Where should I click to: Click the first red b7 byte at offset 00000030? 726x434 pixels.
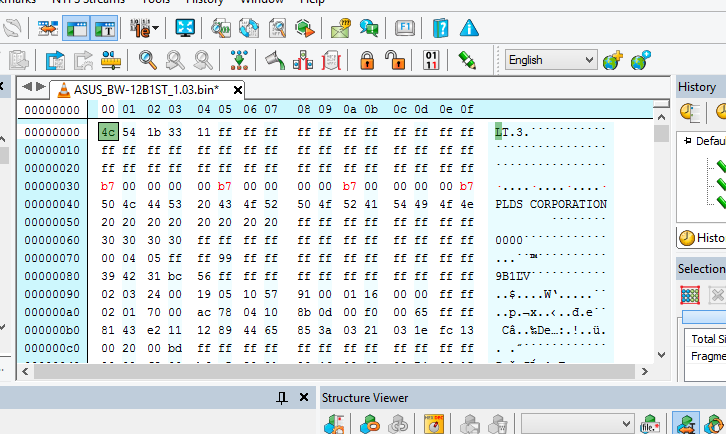click(x=107, y=186)
